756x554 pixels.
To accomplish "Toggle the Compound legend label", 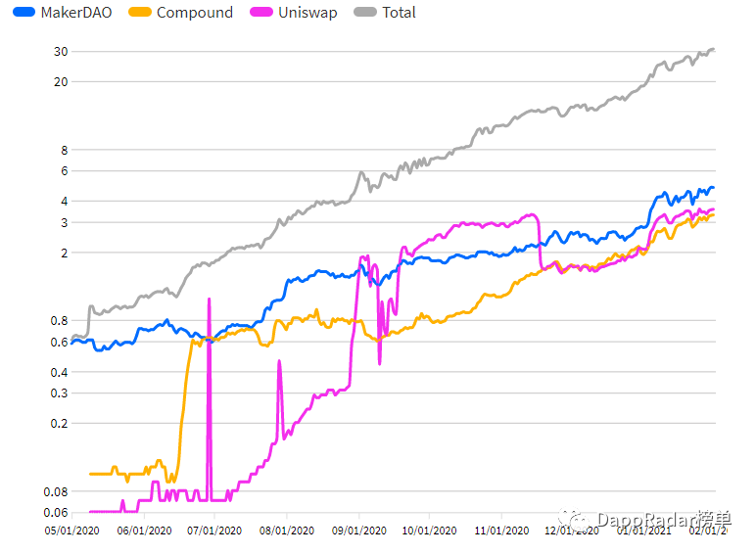I will click(x=195, y=13).
